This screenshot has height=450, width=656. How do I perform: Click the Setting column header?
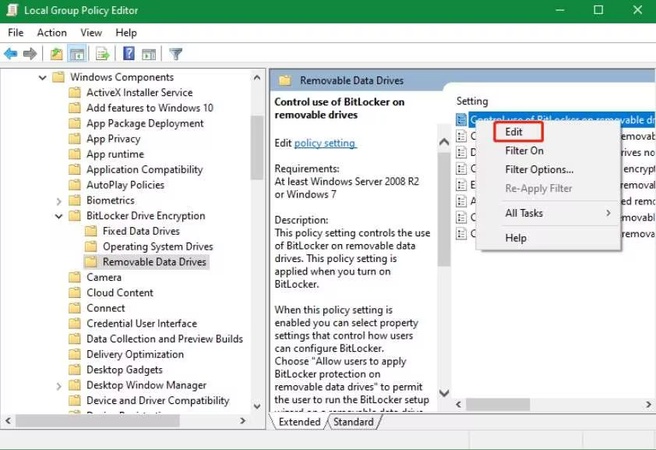coord(472,101)
